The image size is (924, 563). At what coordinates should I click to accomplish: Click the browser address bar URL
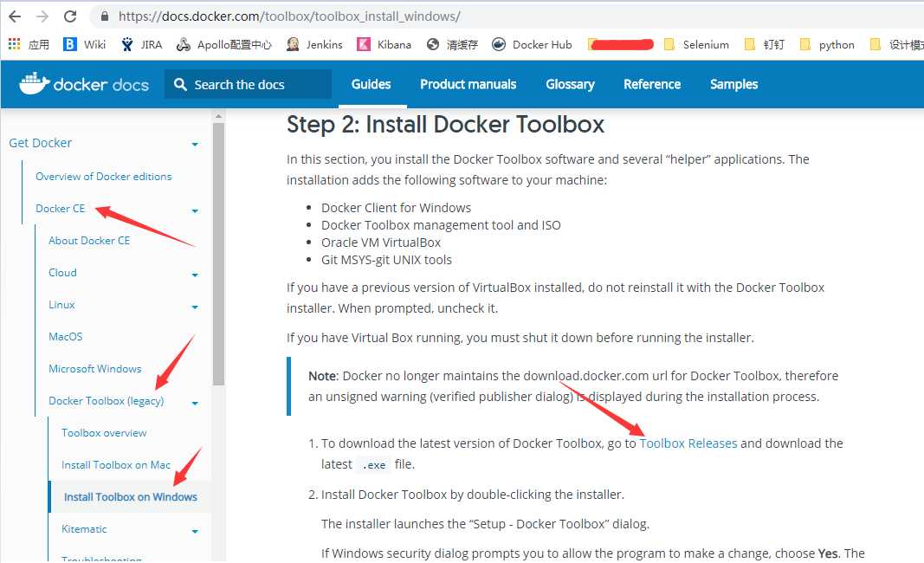tap(288, 16)
